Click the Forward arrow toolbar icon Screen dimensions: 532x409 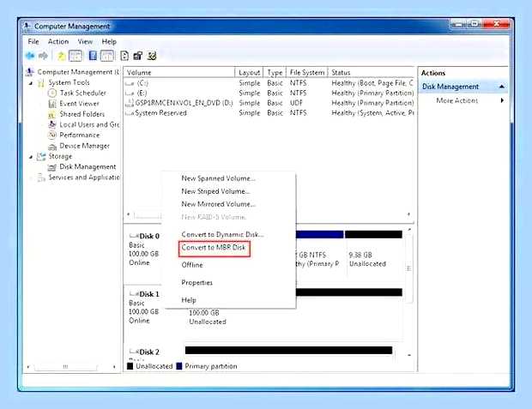[43, 56]
